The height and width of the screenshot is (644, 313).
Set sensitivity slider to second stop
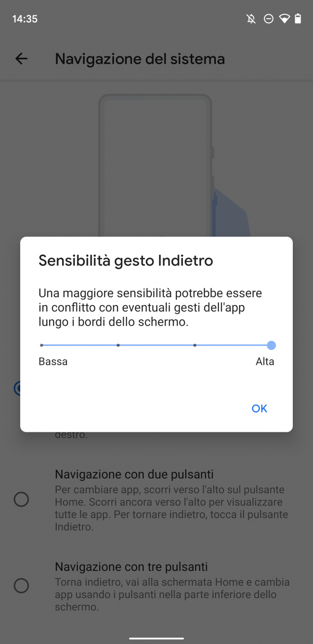point(118,345)
